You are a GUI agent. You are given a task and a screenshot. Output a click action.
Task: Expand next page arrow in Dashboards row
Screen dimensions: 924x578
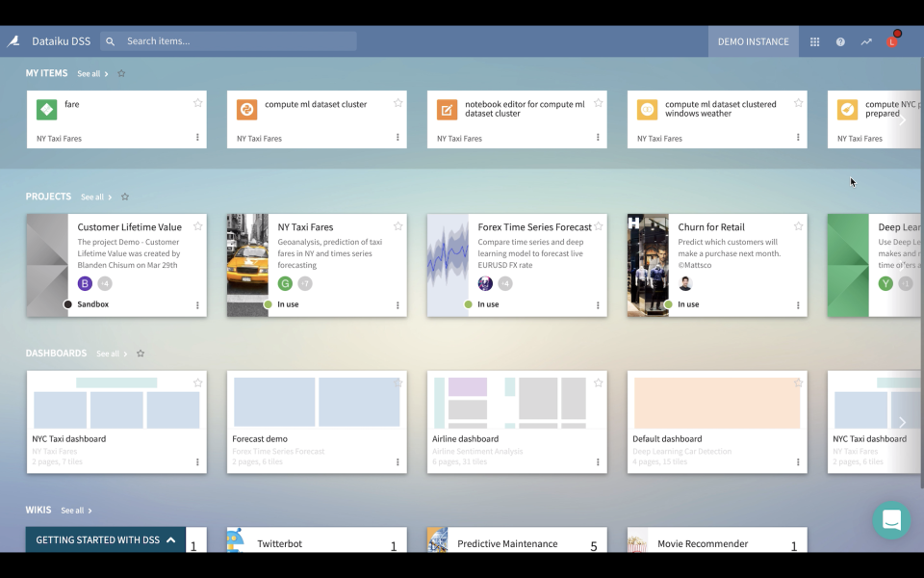(903, 421)
